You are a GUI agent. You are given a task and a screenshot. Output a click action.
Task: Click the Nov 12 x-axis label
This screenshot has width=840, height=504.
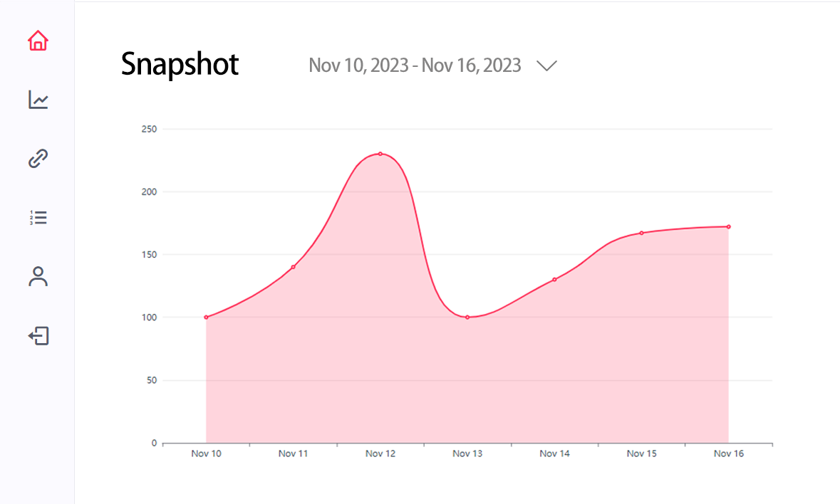pos(380,453)
